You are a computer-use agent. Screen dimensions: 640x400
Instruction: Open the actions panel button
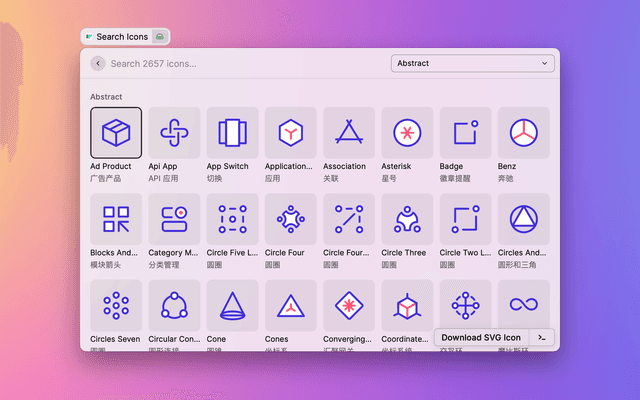click(541, 337)
